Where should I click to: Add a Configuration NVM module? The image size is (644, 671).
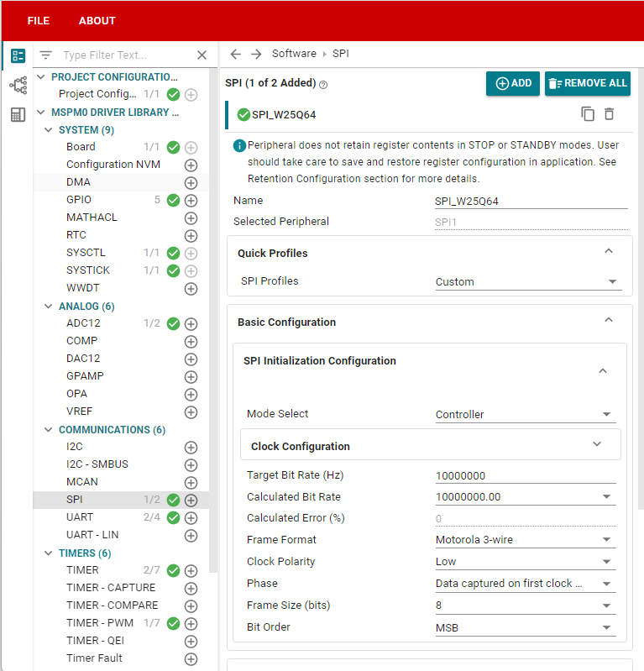click(x=191, y=165)
